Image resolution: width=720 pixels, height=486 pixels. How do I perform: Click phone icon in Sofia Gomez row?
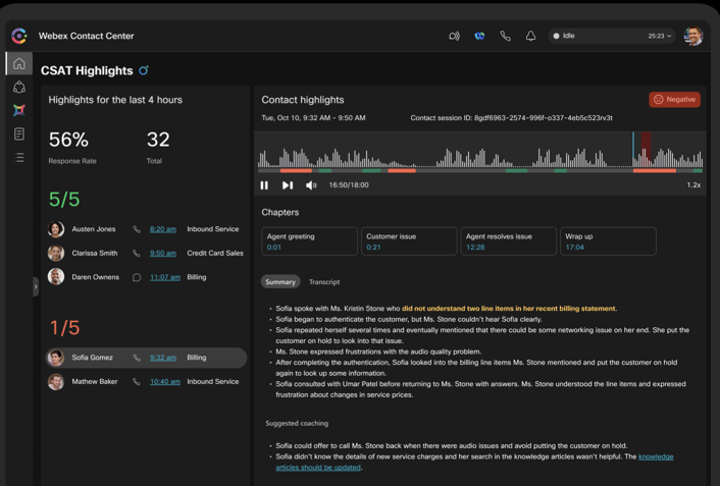[x=136, y=357]
